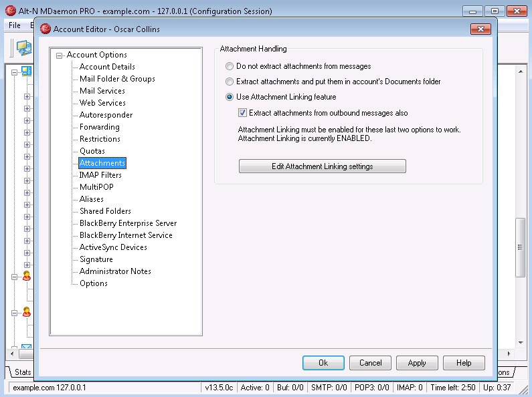Minimize the MDaemon main window
The height and width of the screenshot is (397, 532).
point(472,11)
